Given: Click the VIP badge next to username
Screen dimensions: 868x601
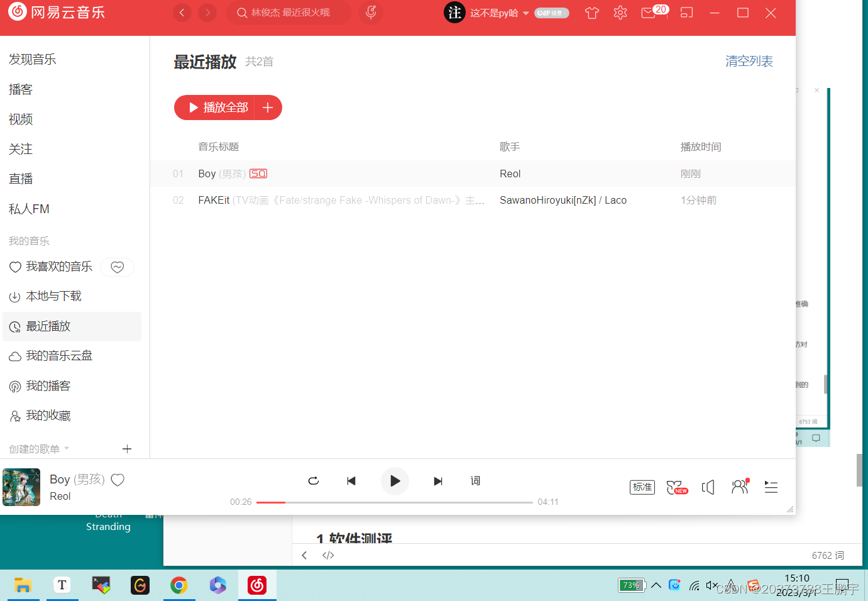Looking at the screenshot, I should 551,13.
